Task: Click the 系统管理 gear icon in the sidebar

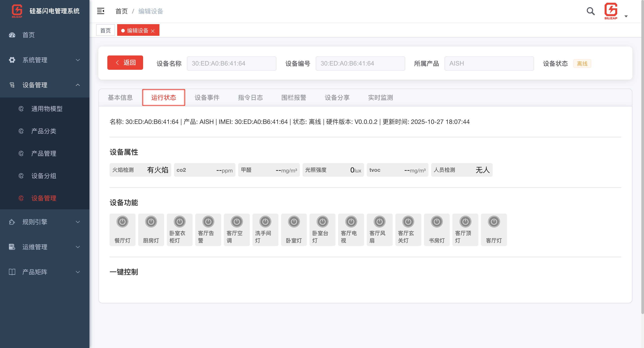Action: [x=12, y=60]
